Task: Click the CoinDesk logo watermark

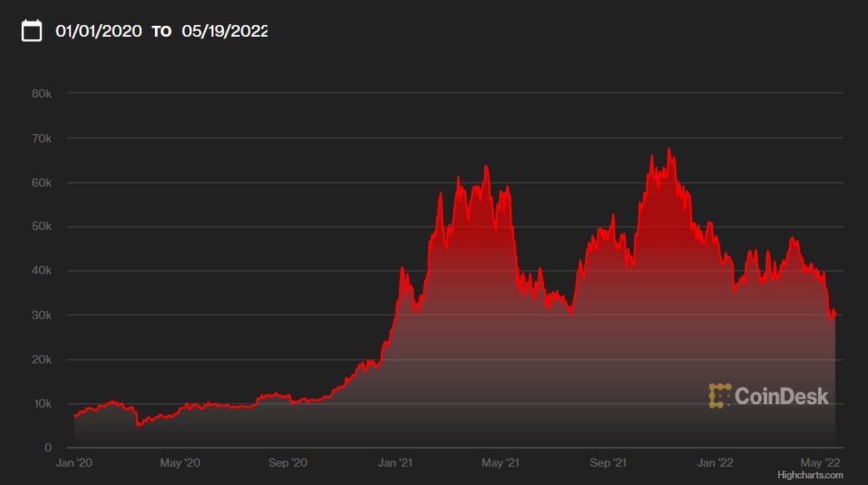Action: pyautogui.click(x=768, y=396)
